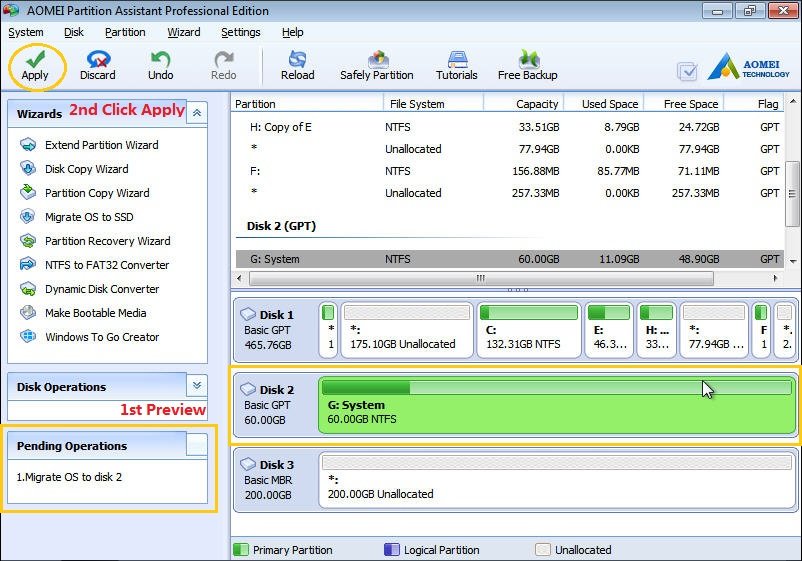Select the F: NTFS partition row
802x561 pixels.
pyautogui.click(x=509, y=171)
